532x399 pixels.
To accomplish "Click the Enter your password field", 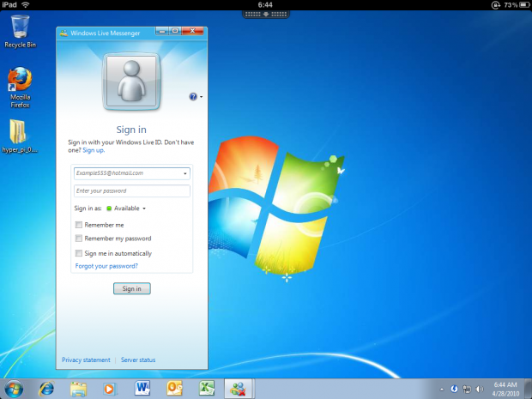I will tap(132, 191).
